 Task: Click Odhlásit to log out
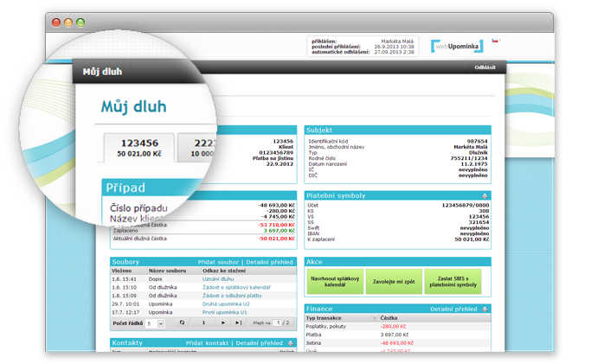pyautogui.click(x=485, y=67)
